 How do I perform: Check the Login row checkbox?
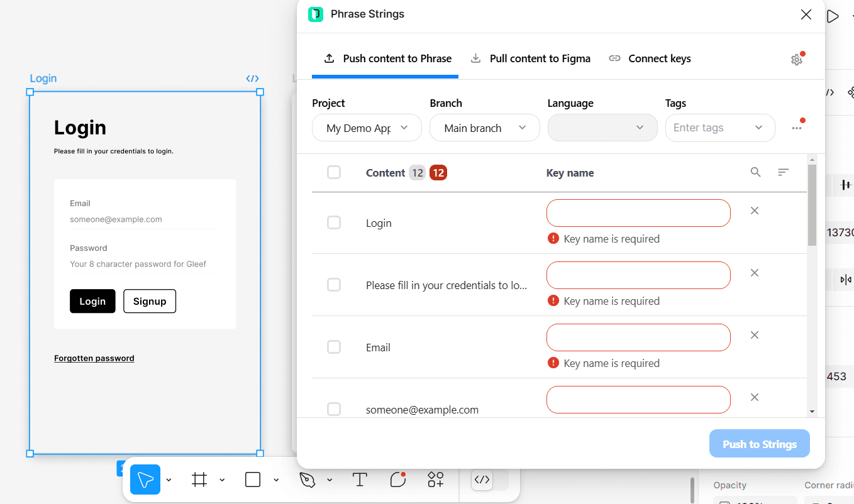334,222
